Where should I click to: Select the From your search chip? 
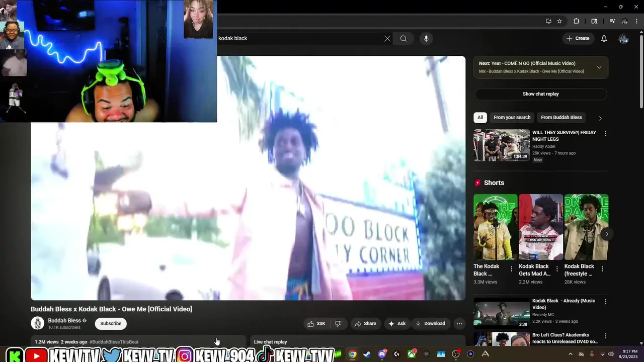(512, 118)
